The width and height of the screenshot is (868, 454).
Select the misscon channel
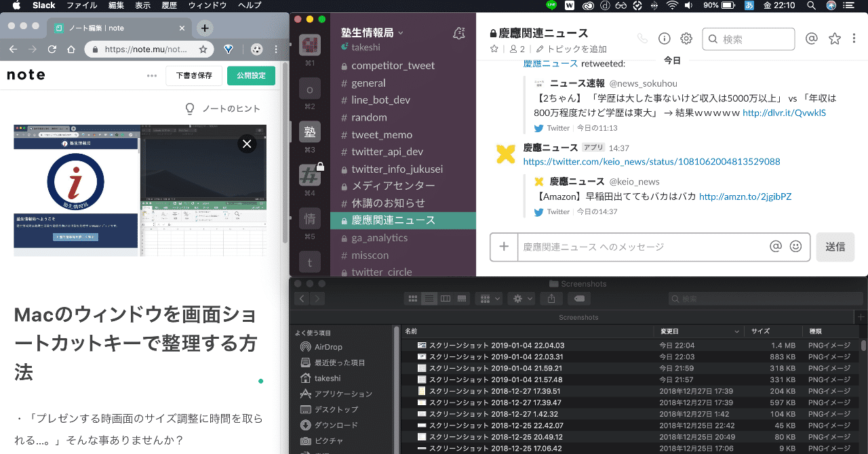370,255
